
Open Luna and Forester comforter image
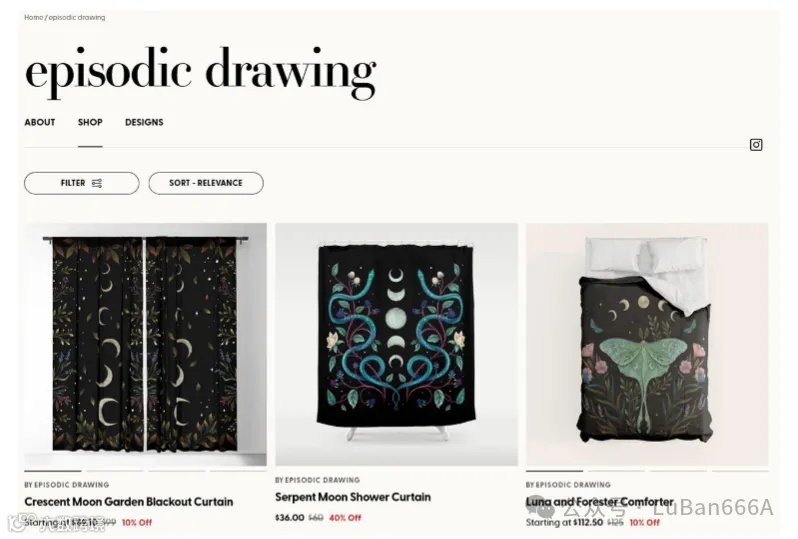point(647,344)
